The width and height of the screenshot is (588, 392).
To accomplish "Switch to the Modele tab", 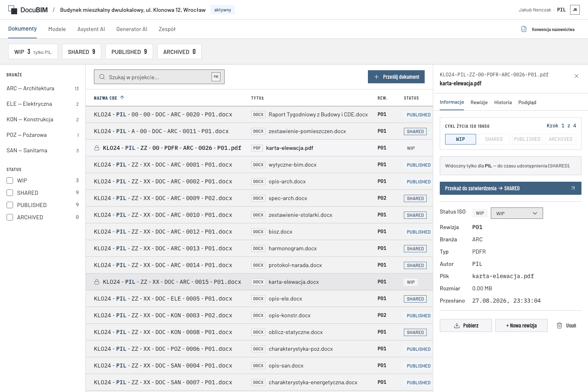I will (x=57, y=29).
